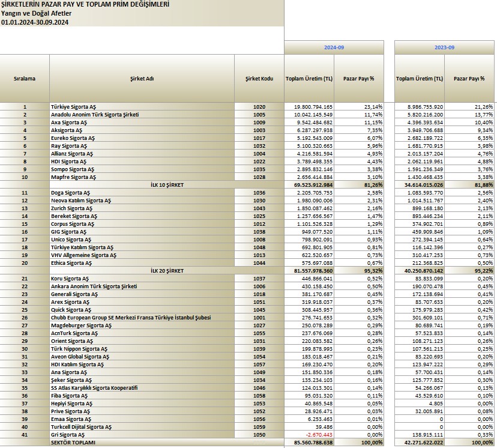Image resolution: width=497 pixels, height=448 pixels.
Task: Select the Chubb European Group SE cell
Action: coord(142,318)
